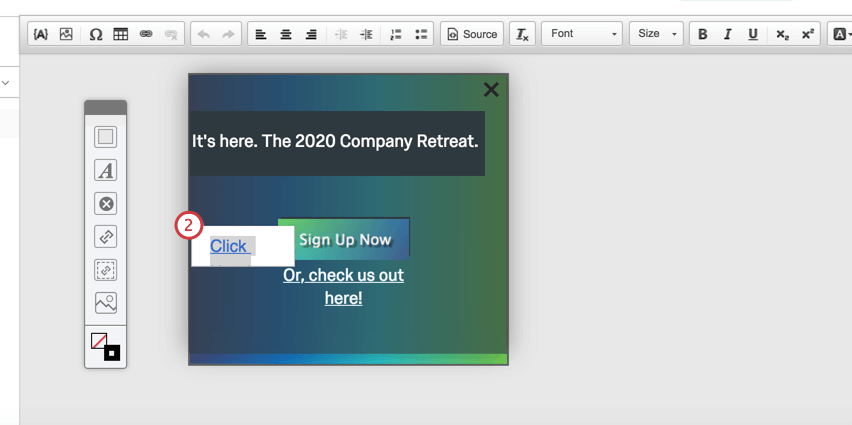Viewport: 852px width, 425px height.
Task: Add a box element from side palette
Action: 105,137
